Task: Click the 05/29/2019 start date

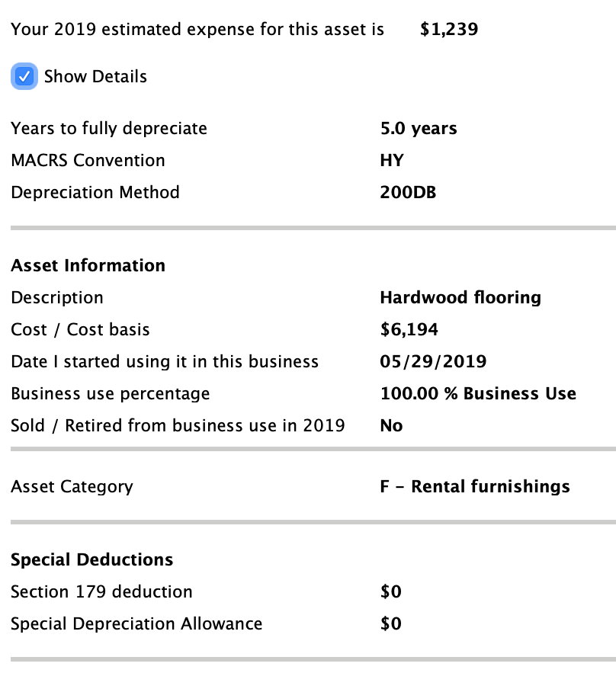Action: [433, 361]
